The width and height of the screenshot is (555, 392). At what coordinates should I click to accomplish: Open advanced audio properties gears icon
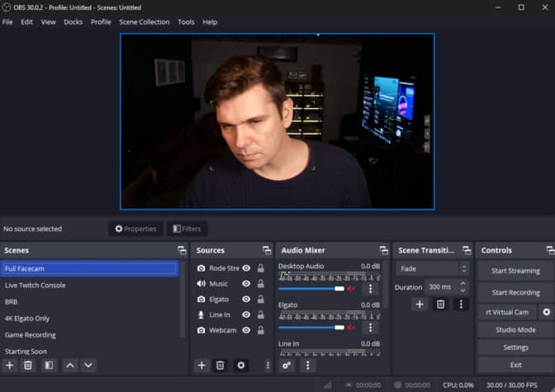[x=287, y=365]
